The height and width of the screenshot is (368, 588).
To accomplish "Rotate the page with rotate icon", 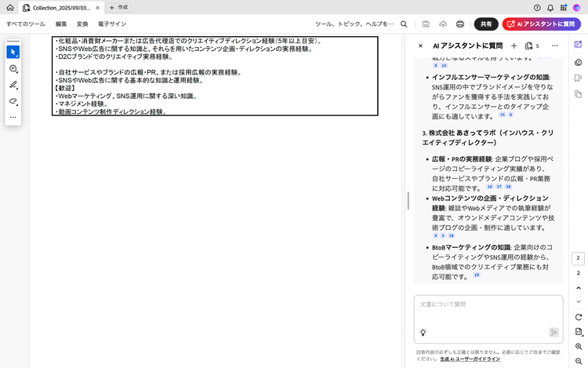I will 579,317.
